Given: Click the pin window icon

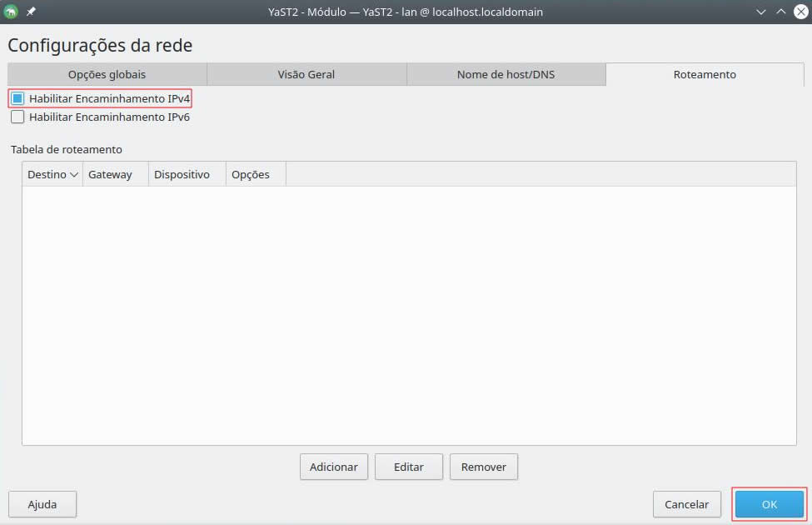Looking at the screenshot, I should coord(32,12).
